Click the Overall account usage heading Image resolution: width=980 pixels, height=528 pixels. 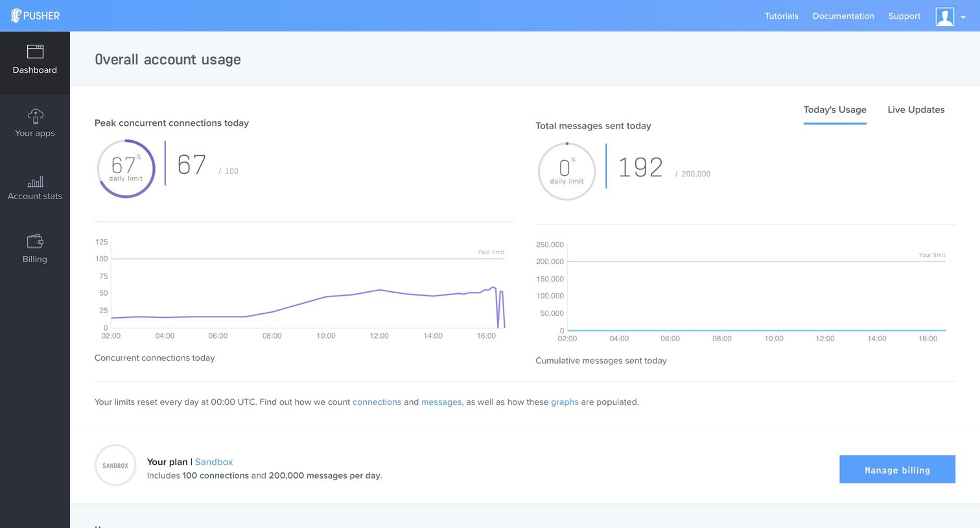(168, 60)
